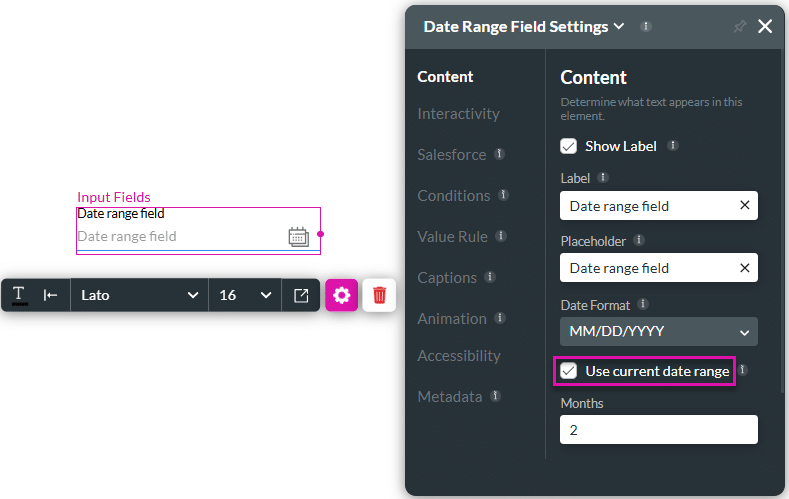789x499 pixels.
Task: Click info icon beside Captions
Action: [x=490, y=277]
